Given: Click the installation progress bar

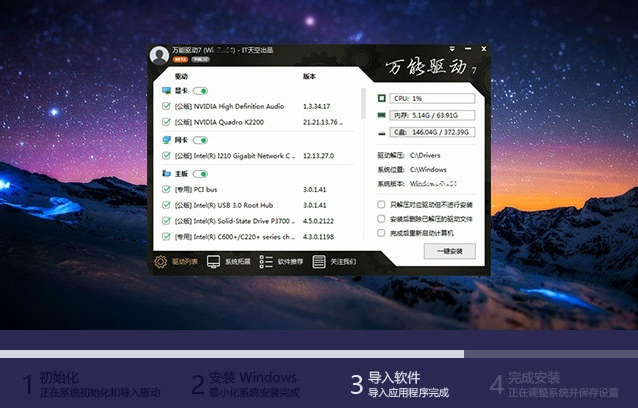Looking at the screenshot, I should [x=319, y=354].
